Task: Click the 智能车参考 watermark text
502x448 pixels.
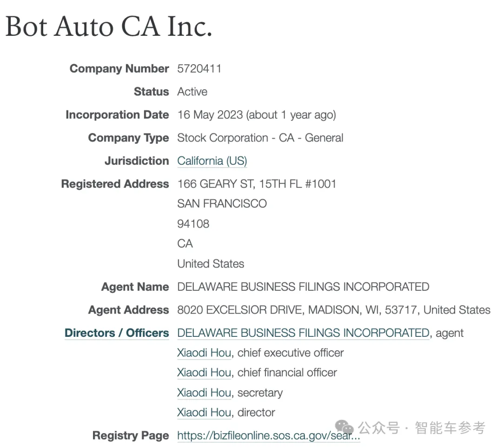Action: (x=450, y=428)
